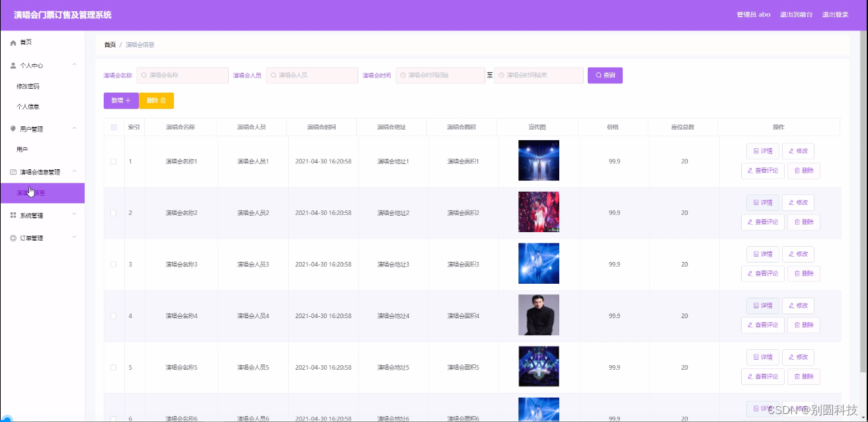Screen dimensions: 868x422
Task: Click the 系统管理 grid icon
Action: click(x=12, y=214)
